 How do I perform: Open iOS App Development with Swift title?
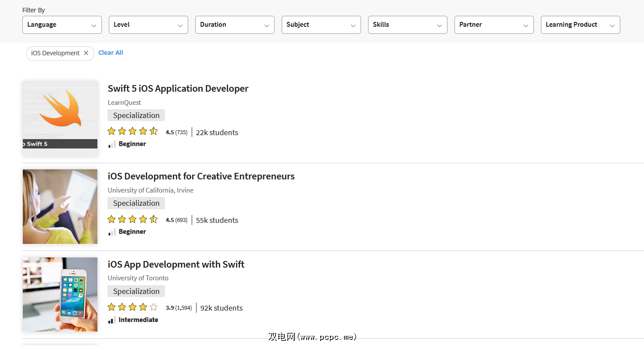coord(176,265)
